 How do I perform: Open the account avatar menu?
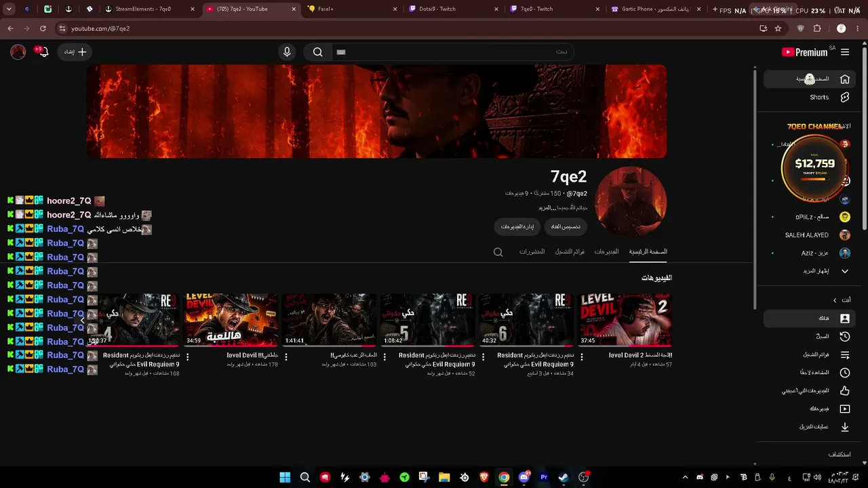tap(18, 52)
